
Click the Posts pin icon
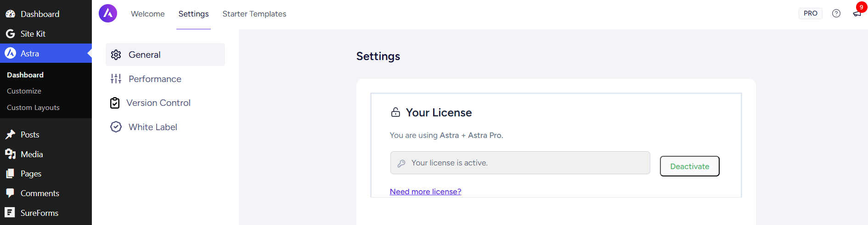point(10,135)
